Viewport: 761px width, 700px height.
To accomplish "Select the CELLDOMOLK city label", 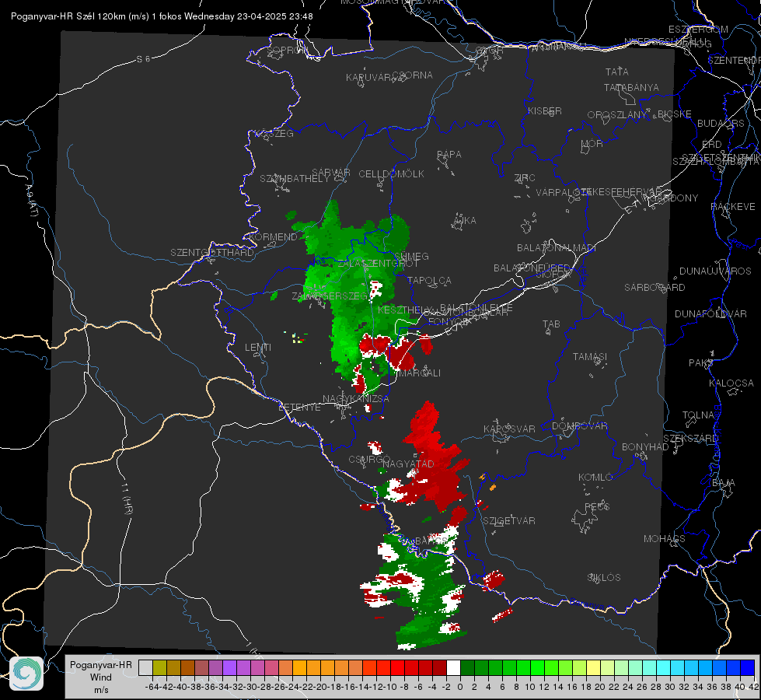I will tap(392, 174).
